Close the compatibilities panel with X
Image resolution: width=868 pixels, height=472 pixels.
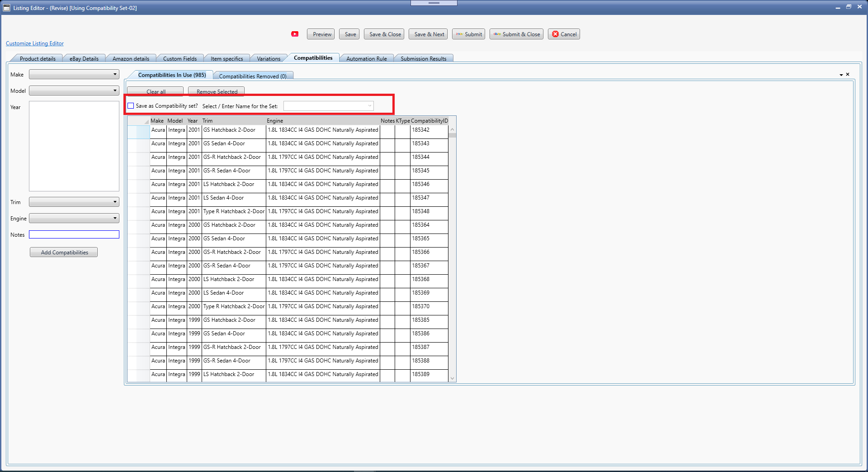click(848, 74)
